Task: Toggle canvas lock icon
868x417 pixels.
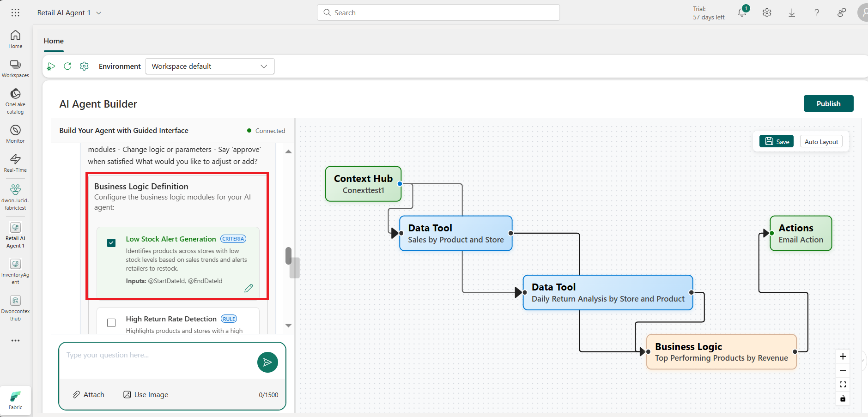Action: pyautogui.click(x=843, y=399)
